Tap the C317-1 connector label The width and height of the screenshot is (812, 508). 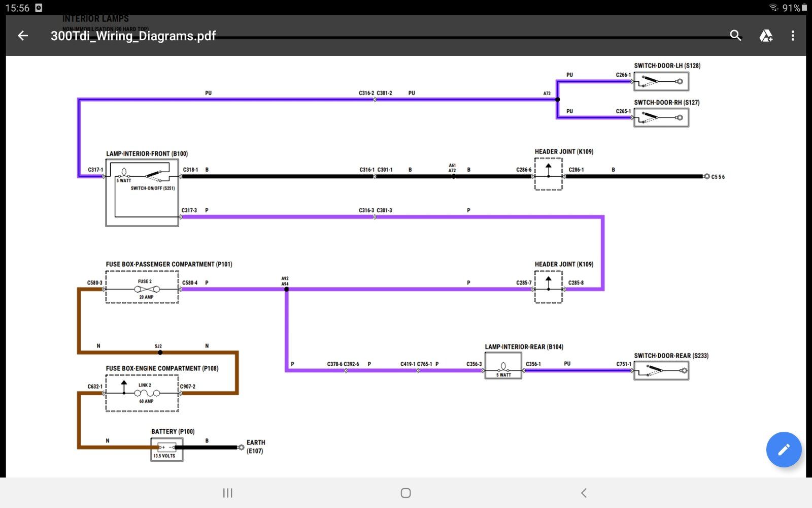point(95,170)
